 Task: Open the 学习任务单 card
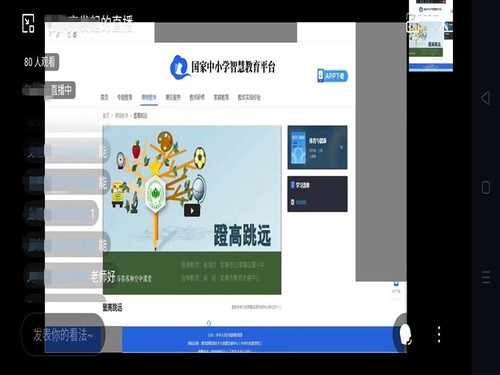point(317,194)
